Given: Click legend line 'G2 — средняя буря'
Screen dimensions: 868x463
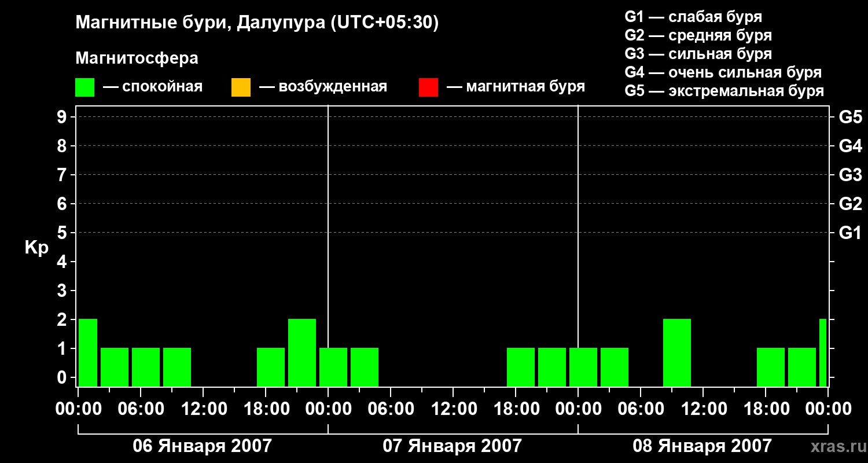Looking at the screenshot, I should (x=698, y=35).
